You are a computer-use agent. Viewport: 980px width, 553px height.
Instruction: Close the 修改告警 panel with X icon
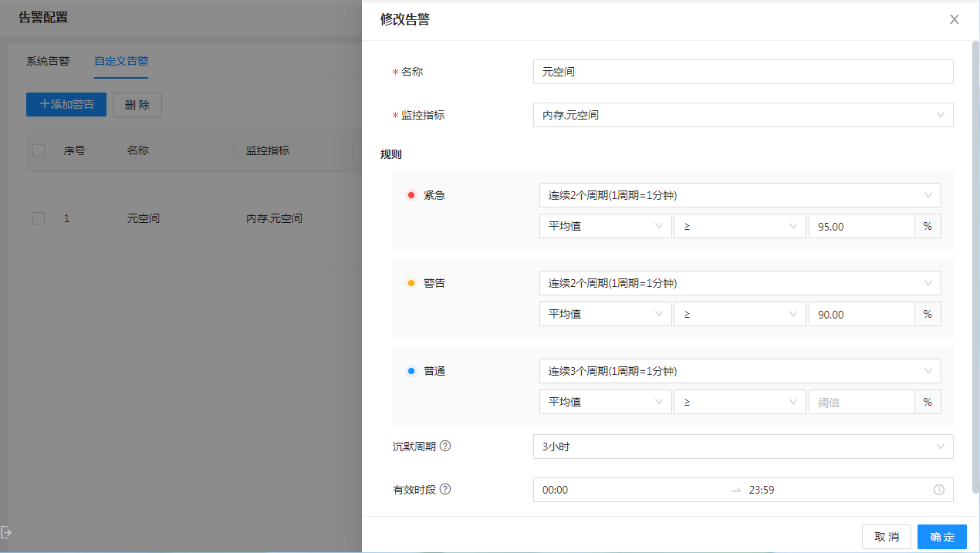coord(955,20)
